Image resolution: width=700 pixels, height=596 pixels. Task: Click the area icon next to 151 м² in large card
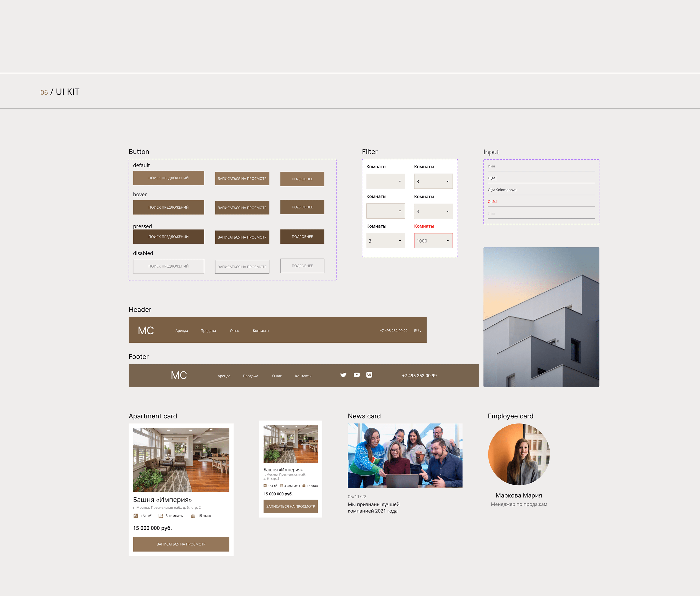click(x=136, y=515)
